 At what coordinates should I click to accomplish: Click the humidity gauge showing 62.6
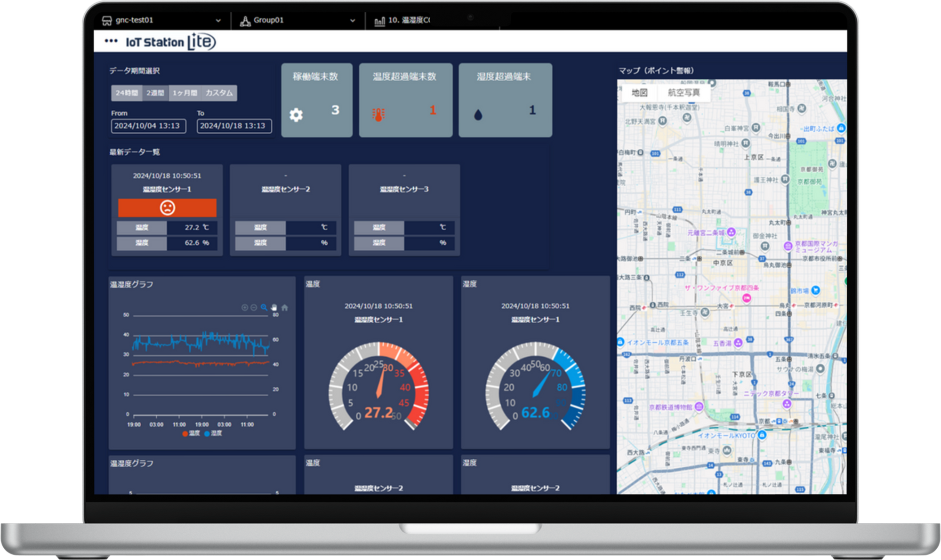point(535,386)
